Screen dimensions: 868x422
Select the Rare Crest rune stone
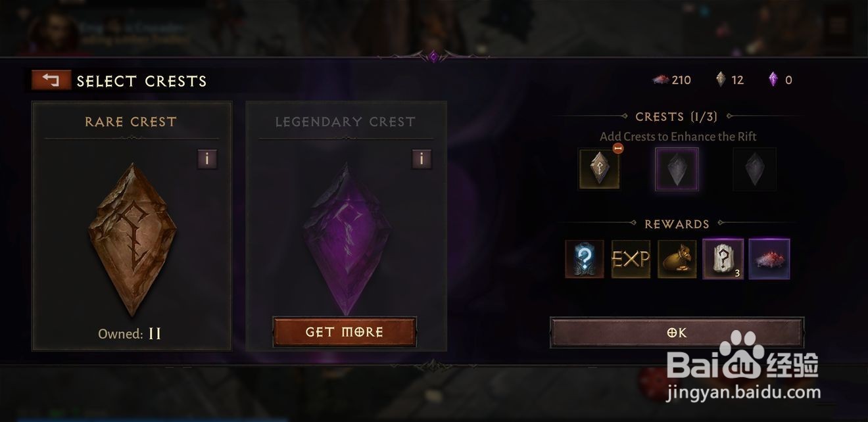coord(132,240)
